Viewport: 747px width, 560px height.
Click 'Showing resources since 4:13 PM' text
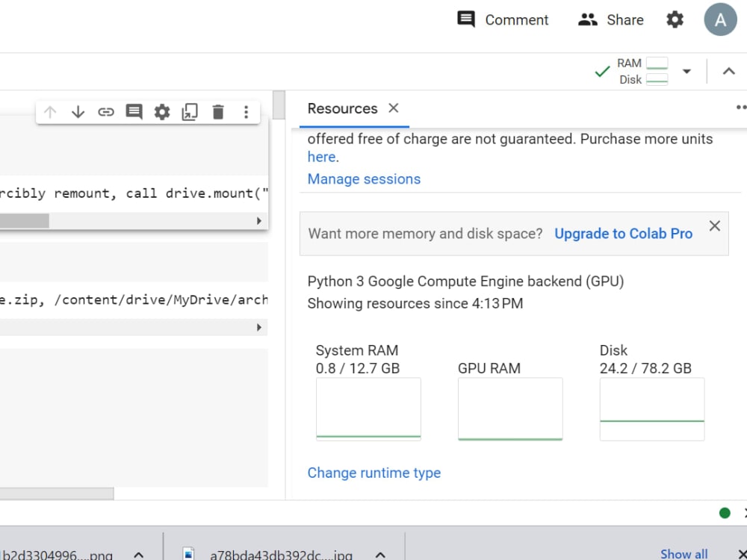pyautogui.click(x=415, y=303)
